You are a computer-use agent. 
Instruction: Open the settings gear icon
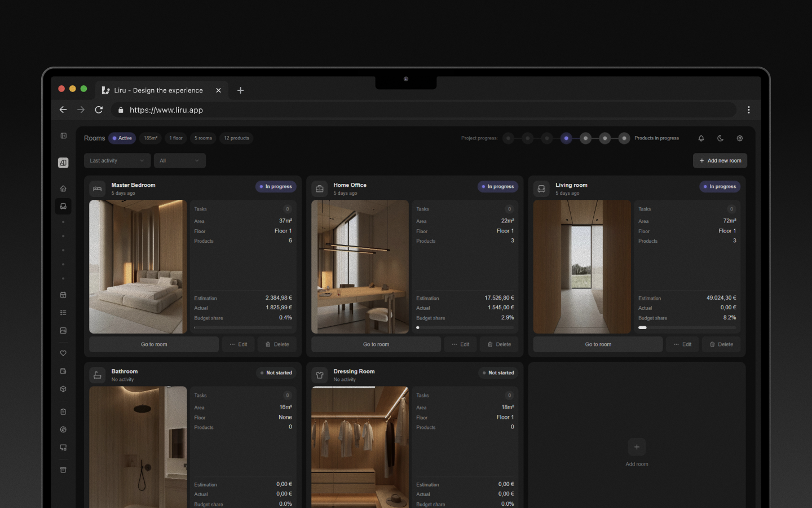click(x=739, y=138)
